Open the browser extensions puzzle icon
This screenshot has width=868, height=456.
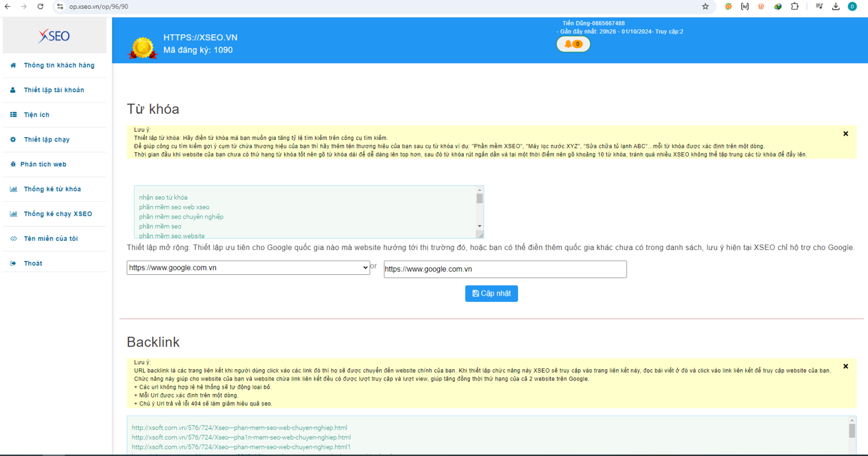tap(795, 7)
